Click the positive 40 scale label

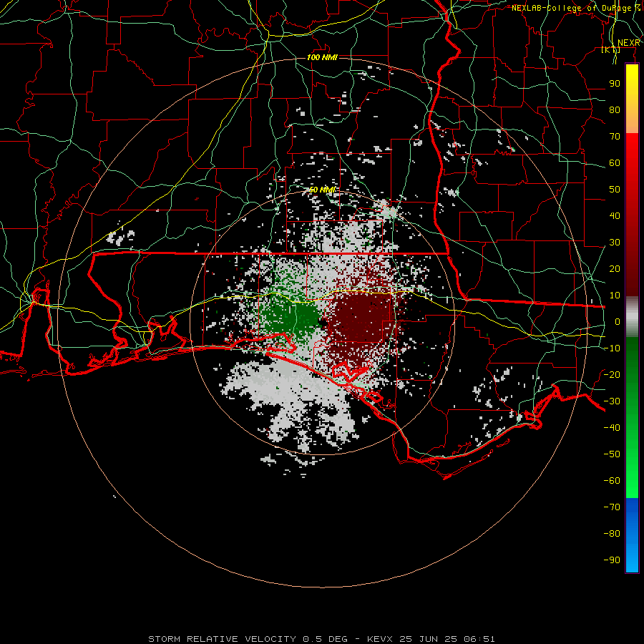[x=615, y=215]
